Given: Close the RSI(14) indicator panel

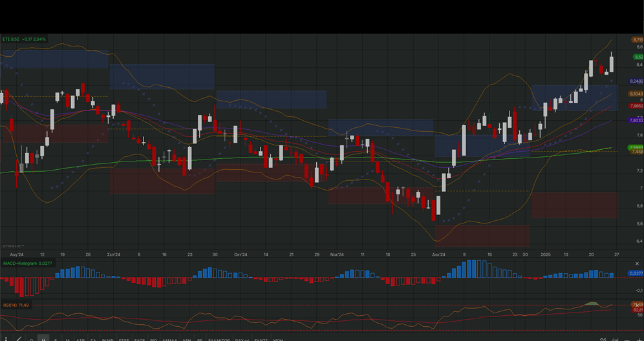Looking at the screenshot, I should (637, 305).
